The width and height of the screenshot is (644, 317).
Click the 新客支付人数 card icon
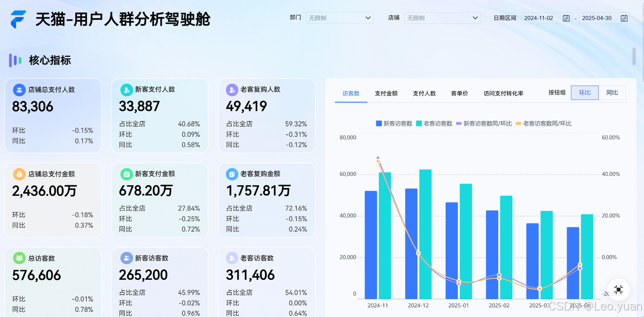(x=126, y=90)
